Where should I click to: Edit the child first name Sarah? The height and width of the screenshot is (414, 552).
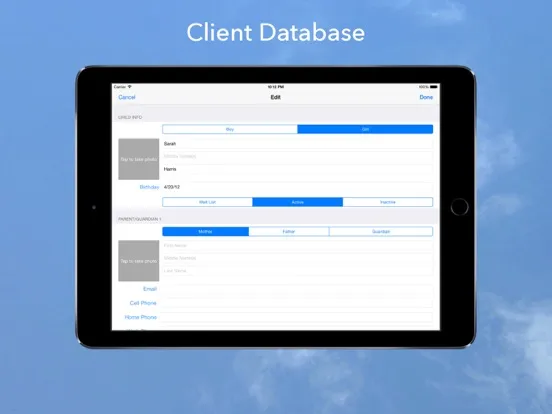(x=297, y=144)
